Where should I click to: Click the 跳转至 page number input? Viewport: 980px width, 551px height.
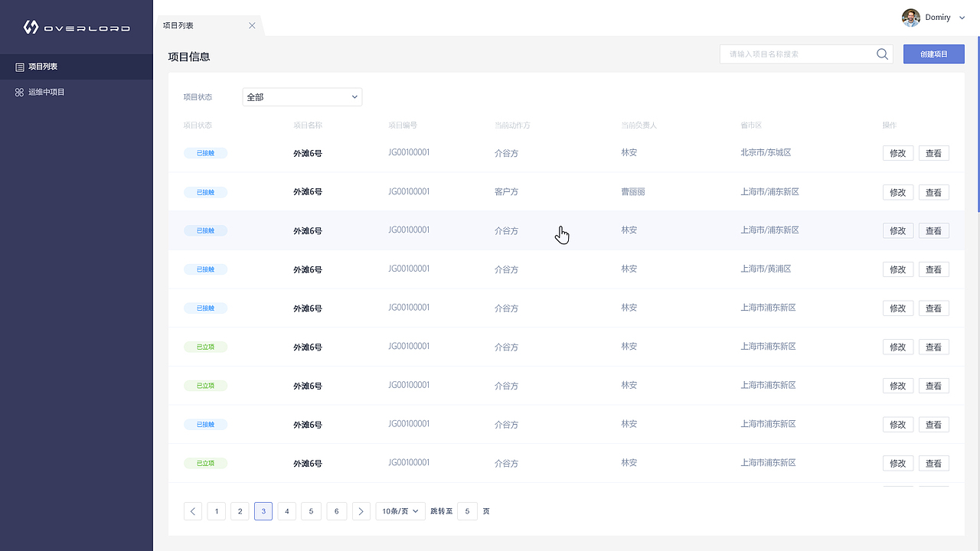(x=467, y=510)
